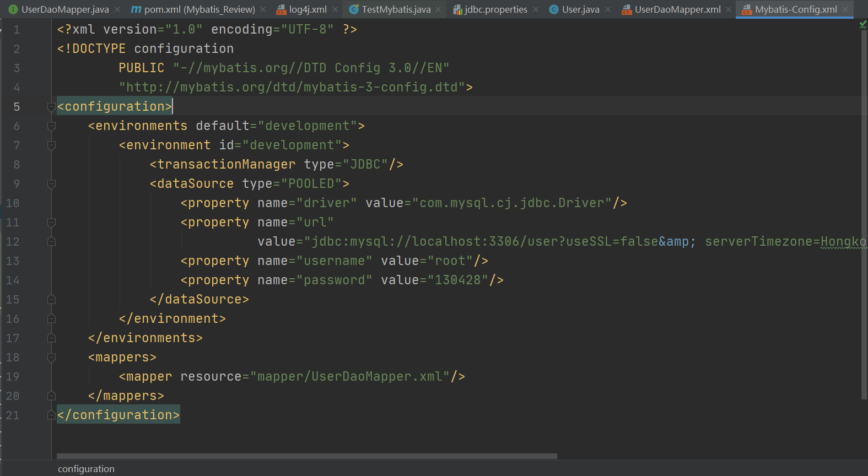Switch to the log4j.xml tab

tap(308, 9)
